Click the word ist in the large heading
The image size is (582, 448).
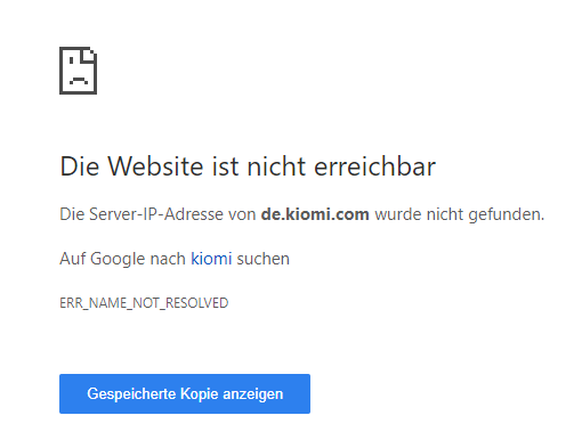[225, 166]
